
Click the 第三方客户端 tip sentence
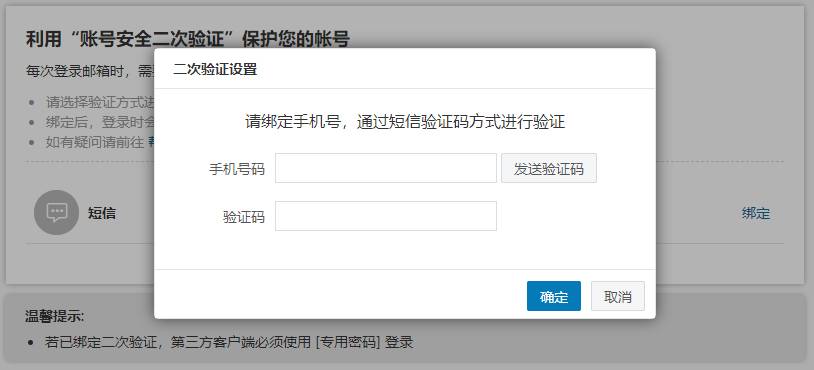click(229, 342)
